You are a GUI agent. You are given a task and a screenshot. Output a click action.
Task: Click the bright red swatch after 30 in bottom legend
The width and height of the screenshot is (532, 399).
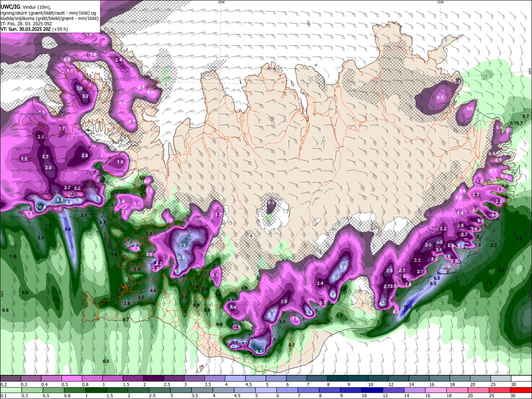coord(521,390)
